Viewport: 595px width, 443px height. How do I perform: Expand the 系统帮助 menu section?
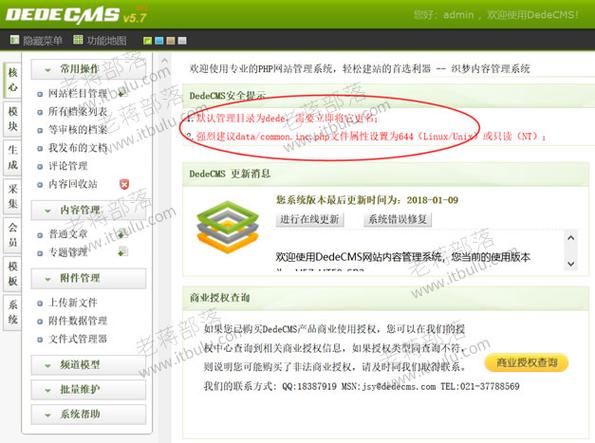[88, 414]
